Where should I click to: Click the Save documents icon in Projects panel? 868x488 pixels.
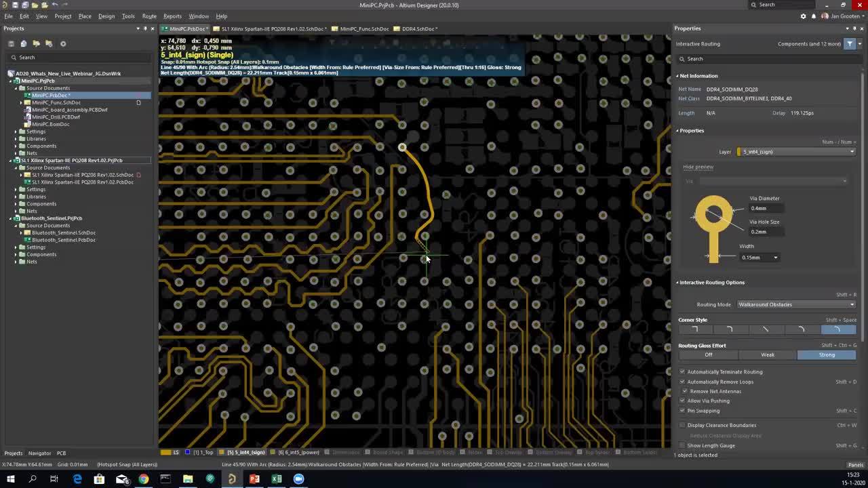point(12,43)
